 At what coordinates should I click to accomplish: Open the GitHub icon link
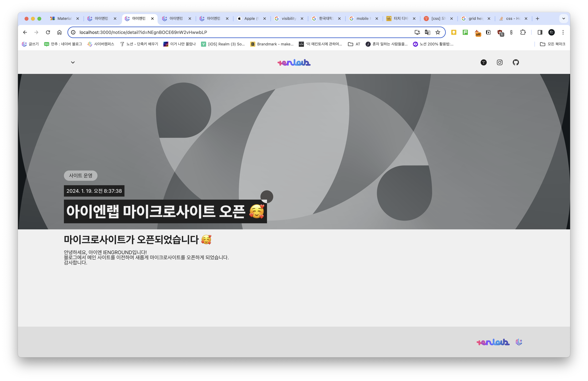(516, 62)
